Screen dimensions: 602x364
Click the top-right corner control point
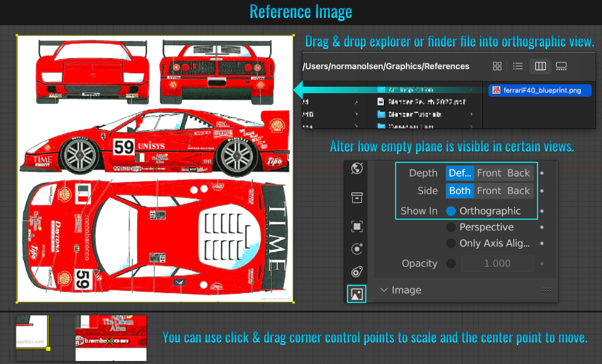[294, 35]
